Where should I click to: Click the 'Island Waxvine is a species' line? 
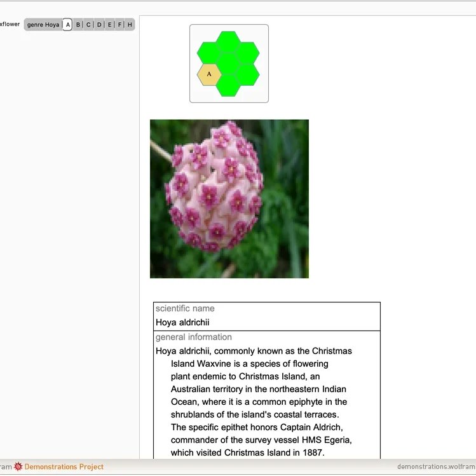[250, 364]
